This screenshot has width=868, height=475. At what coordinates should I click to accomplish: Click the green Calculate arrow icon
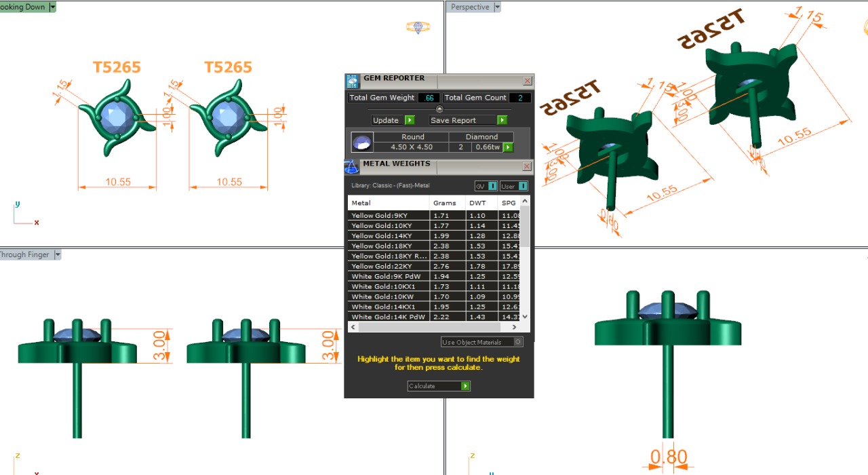pyautogui.click(x=465, y=386)
